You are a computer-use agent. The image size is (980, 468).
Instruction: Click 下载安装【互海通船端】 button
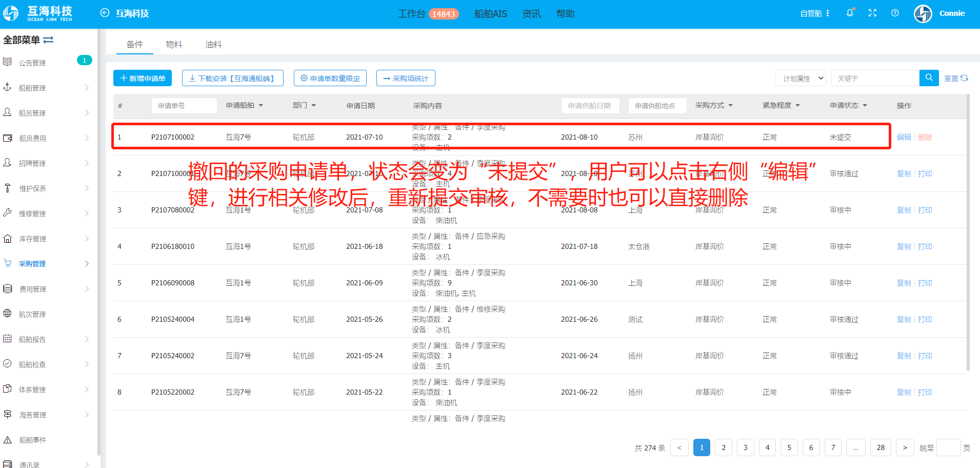tap(233, 78)
